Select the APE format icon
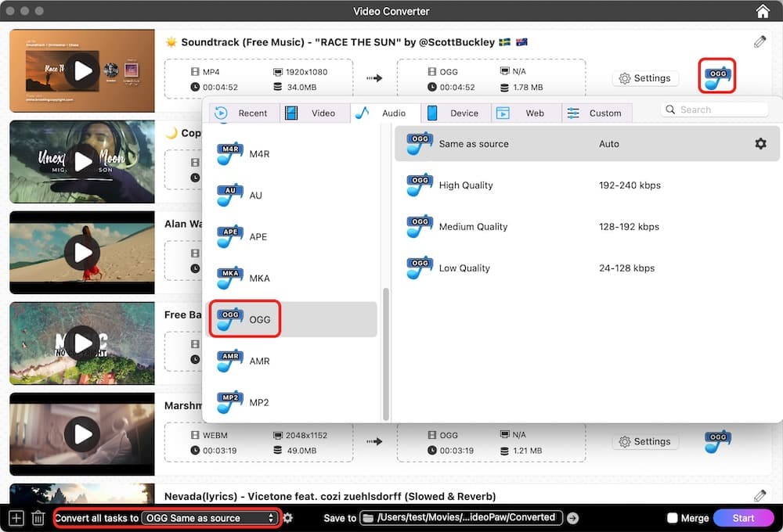This screenshot has height=532, width=783. coord(229,236)
